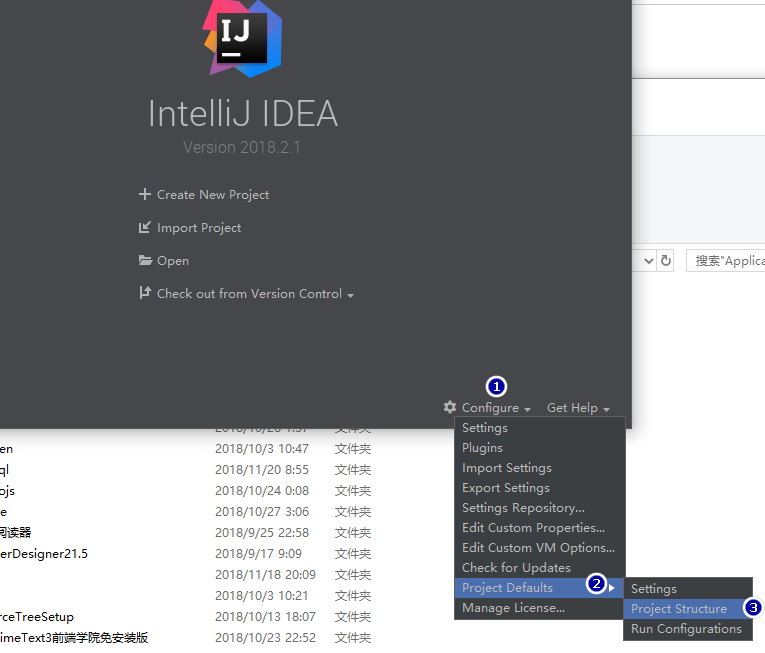765x653 pixels.
Task: Choose Check for Updates
Action: [540, 568]
